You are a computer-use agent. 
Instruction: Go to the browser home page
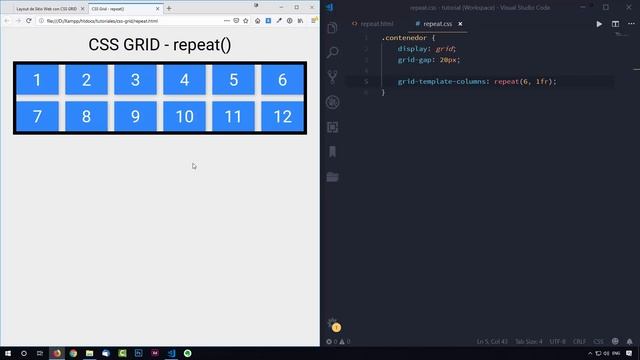click(258, 20)
